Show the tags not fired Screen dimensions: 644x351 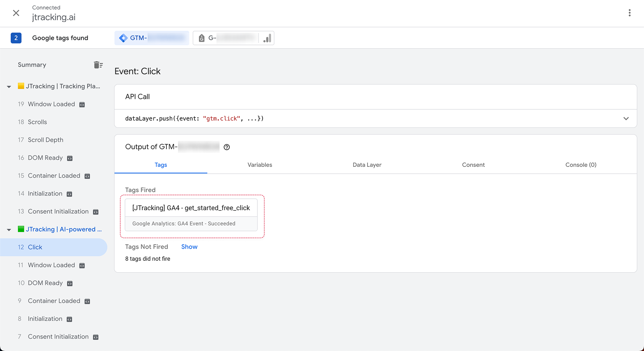pos(189,247)
